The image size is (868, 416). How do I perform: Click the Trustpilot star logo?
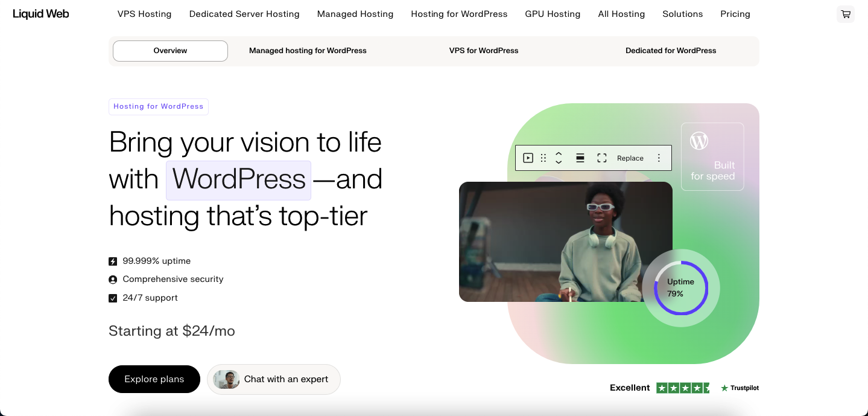pos(724,388)
